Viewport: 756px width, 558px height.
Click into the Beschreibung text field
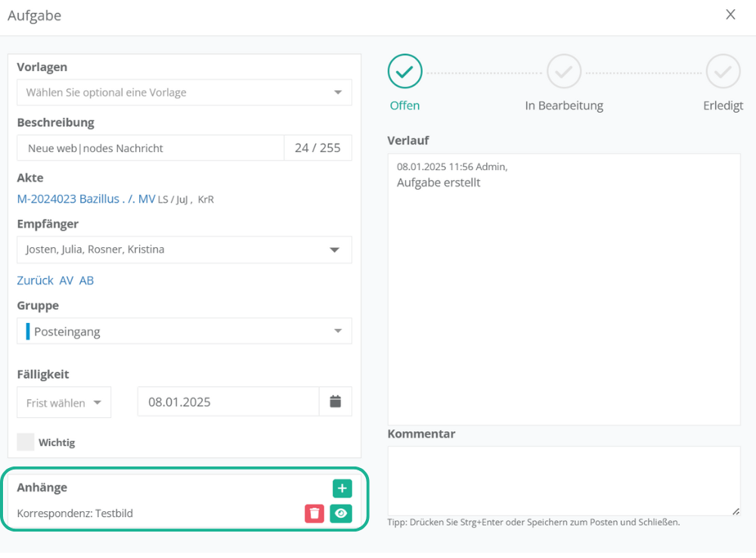151,148
